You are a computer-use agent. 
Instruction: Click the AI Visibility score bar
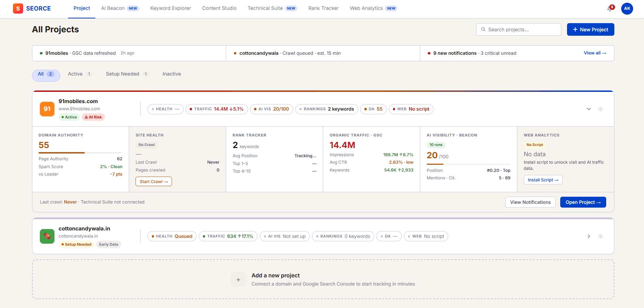(x=468, y=164)
